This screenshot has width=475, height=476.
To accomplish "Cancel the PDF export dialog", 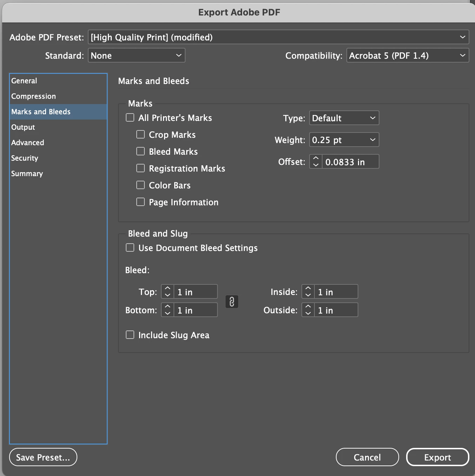I will tap(367, 457).
